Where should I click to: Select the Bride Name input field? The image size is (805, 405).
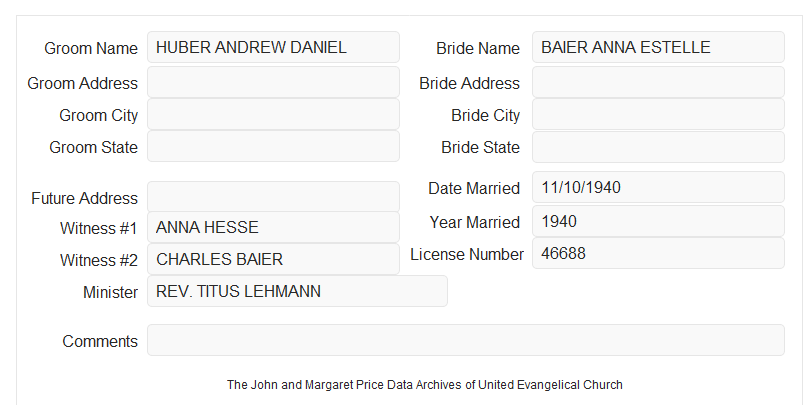pyautogui.click(x=658, y=47)
